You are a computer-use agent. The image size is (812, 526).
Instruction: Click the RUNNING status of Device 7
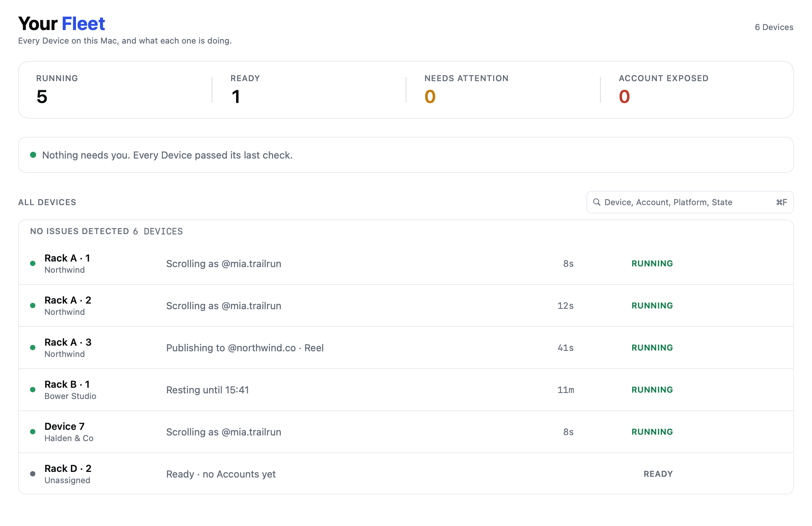tap(652, 432)
